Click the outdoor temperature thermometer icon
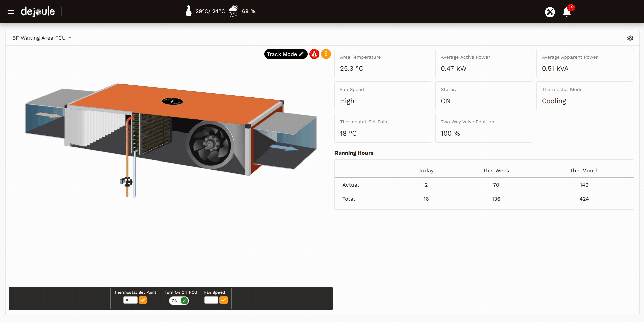 pyautogui.click(x=188, y=11)
